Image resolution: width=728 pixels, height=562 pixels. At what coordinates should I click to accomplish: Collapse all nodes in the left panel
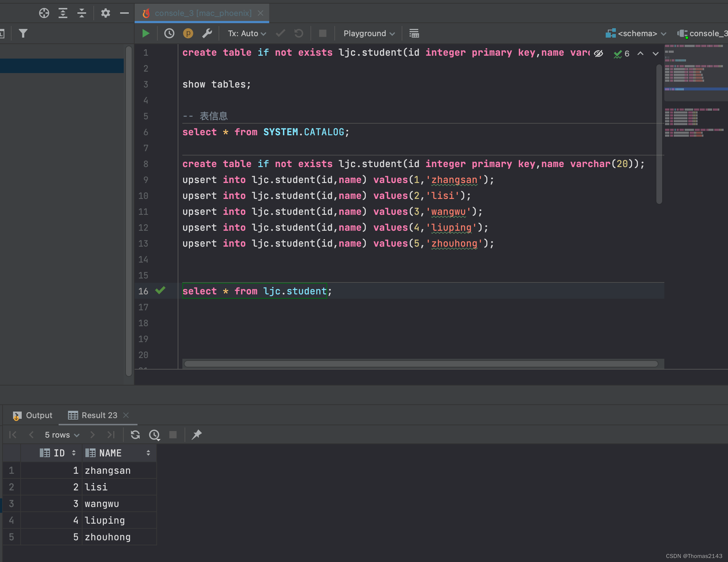(82, 13)
